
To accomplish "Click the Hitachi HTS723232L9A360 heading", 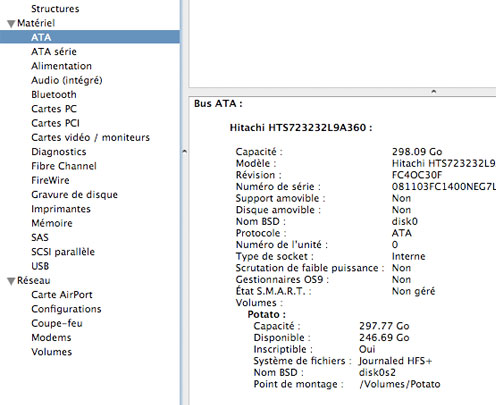I will click(301, 128).
